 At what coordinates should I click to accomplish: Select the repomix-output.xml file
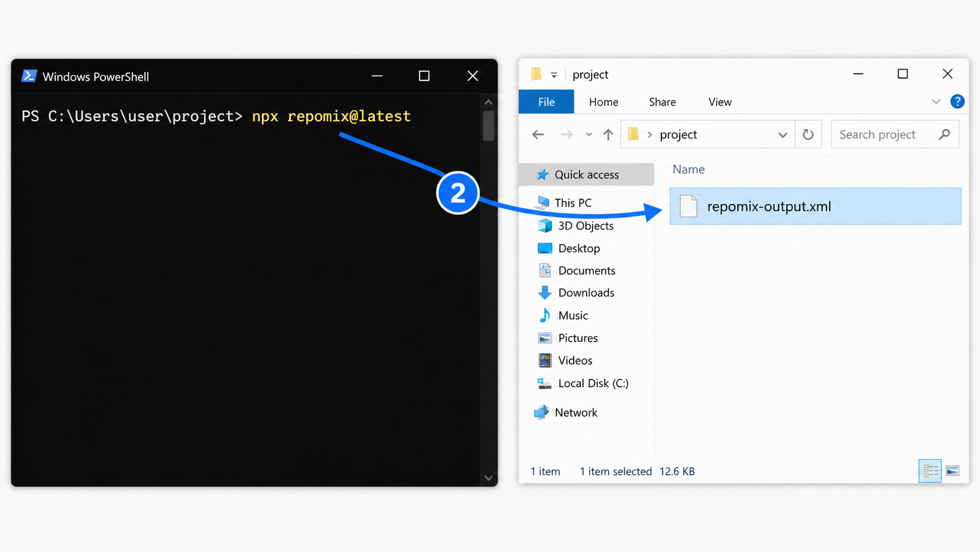815,206
